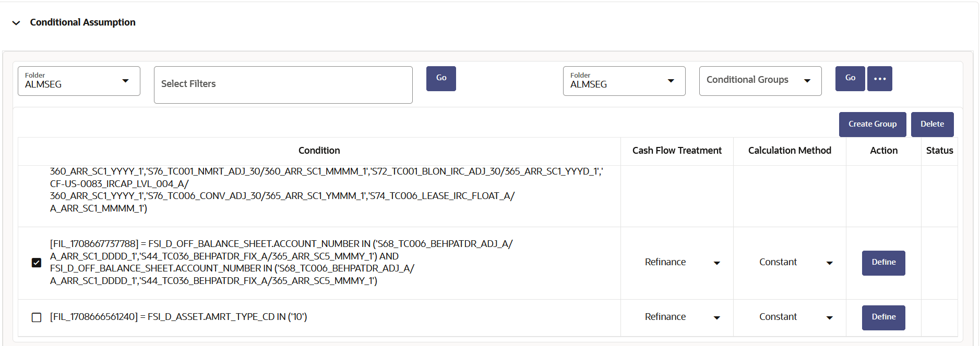The width and height of the screenshot is (980, 346).
Task: Click the Create Group button
Action: [872, 124]
